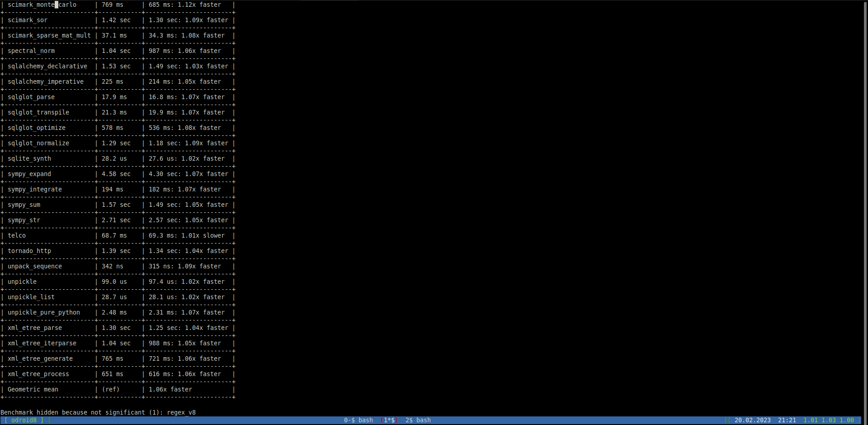This screenshot has width=868, height=425.
Task: Select the "194 ms" reference value
Action: point(113,190)
